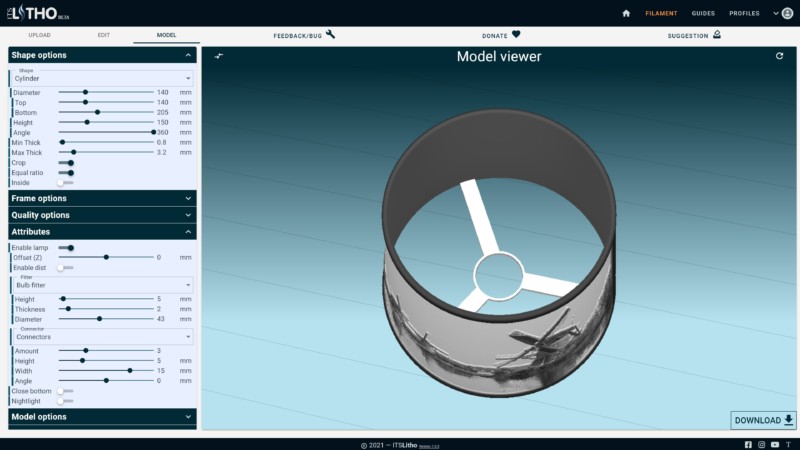Click the Model viewer title

click(499, 56)
